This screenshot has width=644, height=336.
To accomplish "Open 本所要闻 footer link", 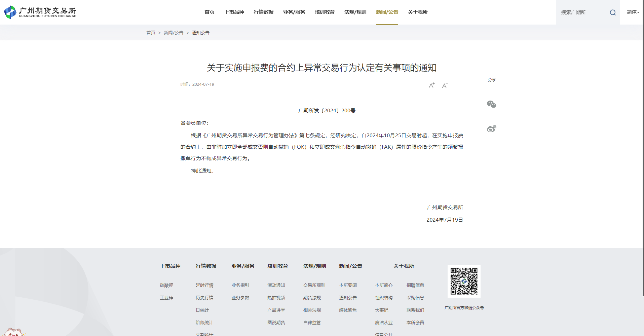I will pyautogui.click(x=348, y=285).
